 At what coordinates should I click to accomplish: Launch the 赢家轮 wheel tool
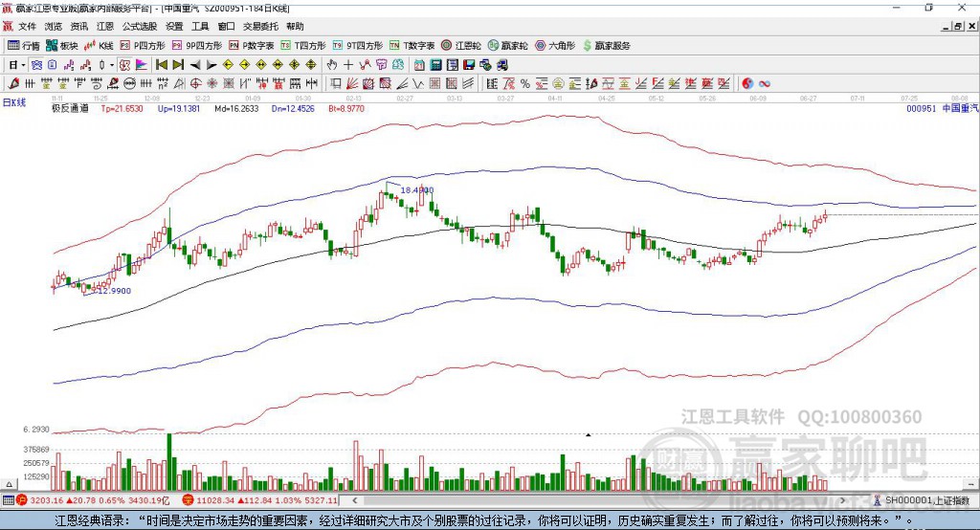[507, 46]
